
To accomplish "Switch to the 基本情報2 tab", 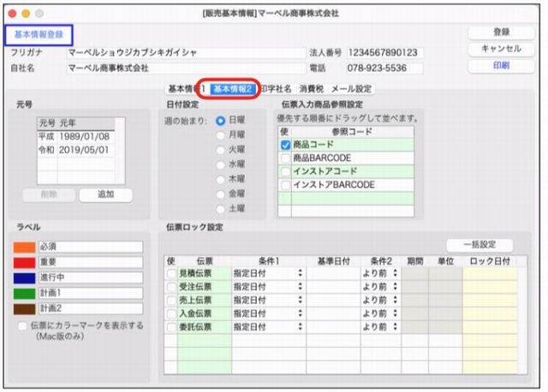I will [x=232, y=88].
